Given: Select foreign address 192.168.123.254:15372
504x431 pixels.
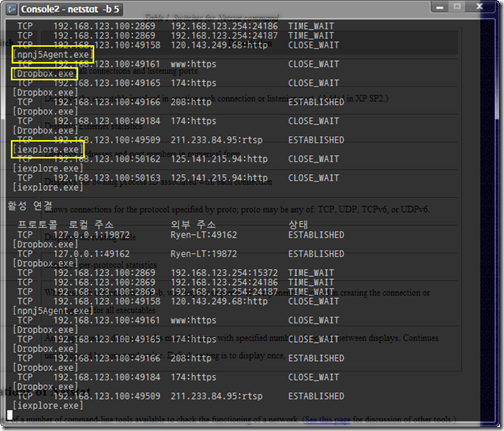Looking at the screenshot, I should [x=224, y=273].
